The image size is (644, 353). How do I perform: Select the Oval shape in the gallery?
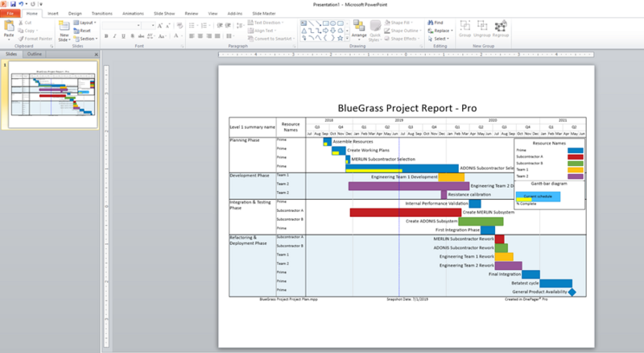333,23
